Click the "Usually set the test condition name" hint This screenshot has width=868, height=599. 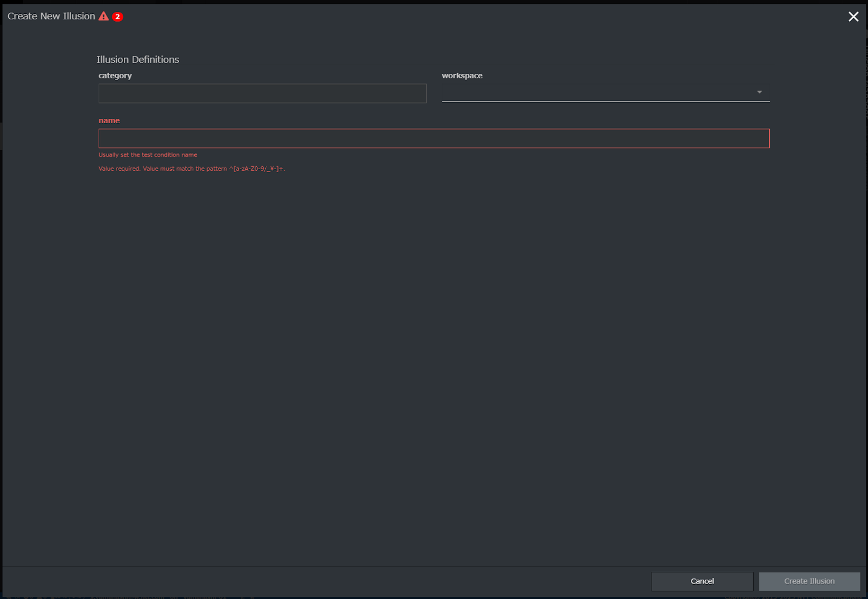(x=148, y=155)
